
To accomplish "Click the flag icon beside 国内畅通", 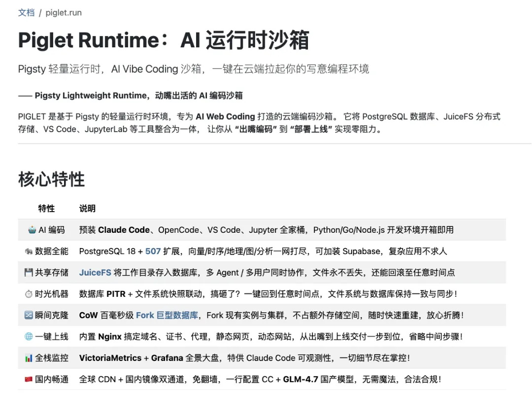I will 29,379.
